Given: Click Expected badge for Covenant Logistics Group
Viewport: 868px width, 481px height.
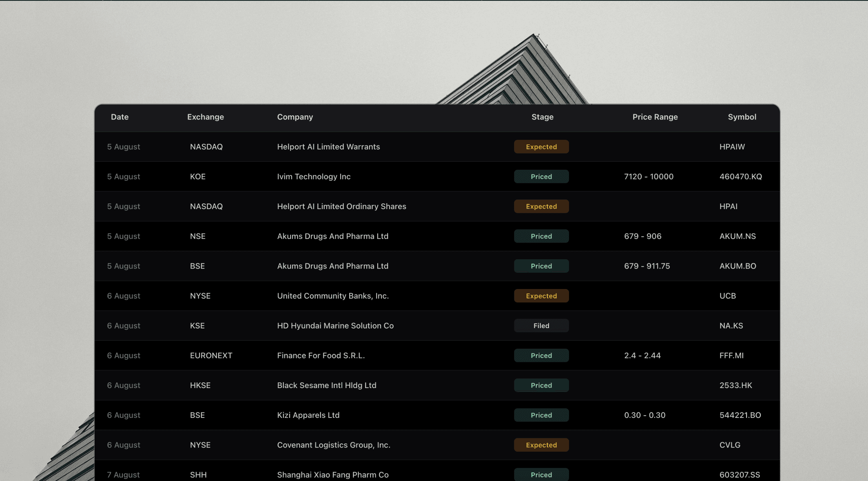Looking at the screenshot, I should point(541,445).
